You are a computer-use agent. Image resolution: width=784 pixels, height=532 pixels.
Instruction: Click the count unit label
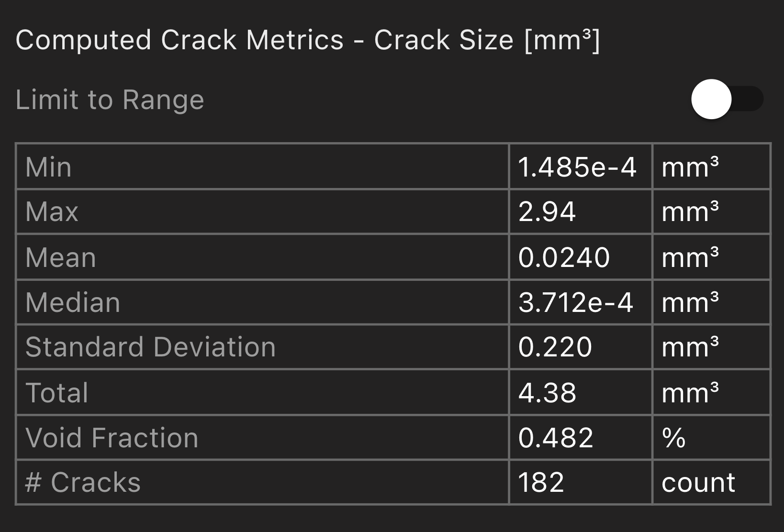tap(698, 482)
